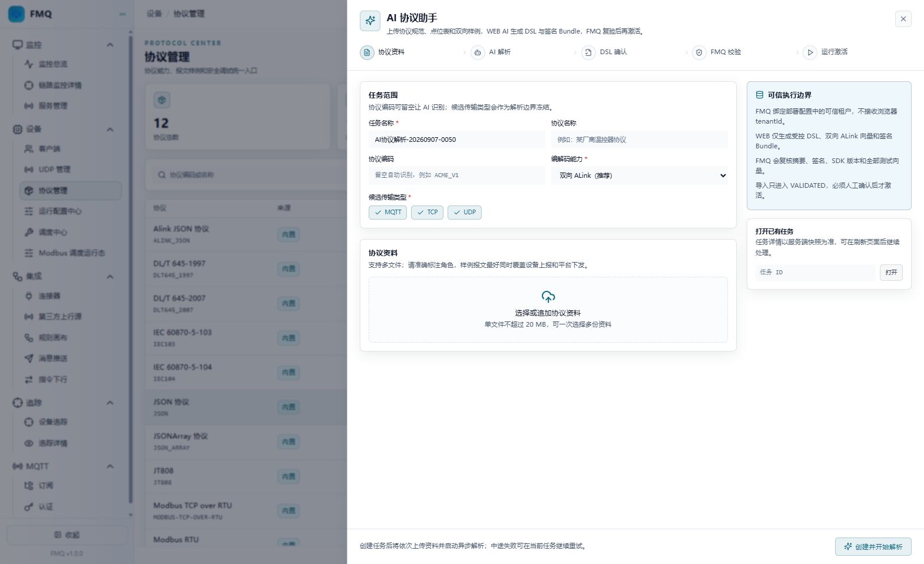Click the 协议资料 step document icon
The width and height of the screenshot is (924, 564).
[367, 52]
